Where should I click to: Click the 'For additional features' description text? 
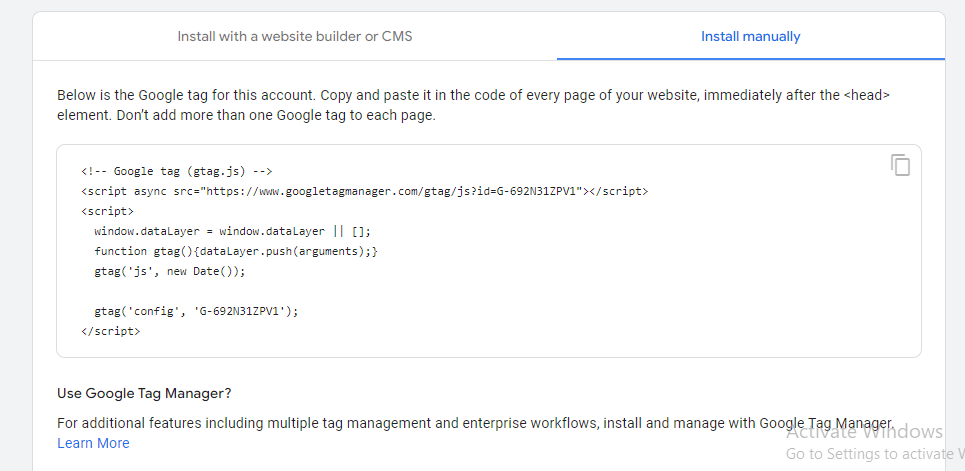tap(475, 424)
